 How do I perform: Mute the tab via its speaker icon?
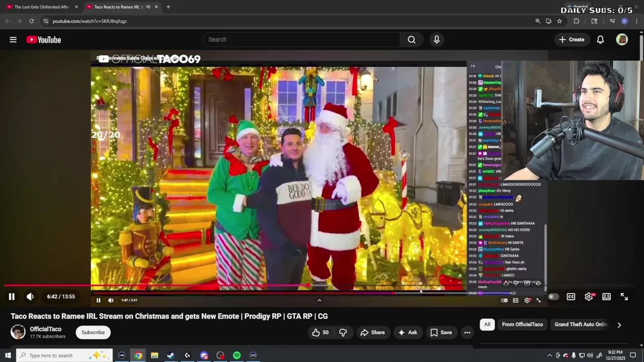pos(148,7)
